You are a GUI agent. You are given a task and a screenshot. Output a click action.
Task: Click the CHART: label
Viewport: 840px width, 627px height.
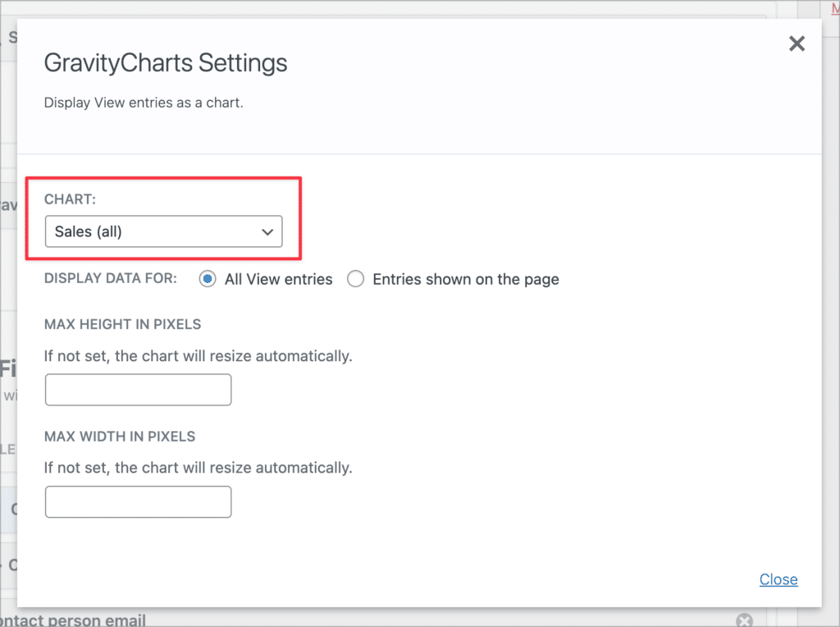tap(71, 199)
